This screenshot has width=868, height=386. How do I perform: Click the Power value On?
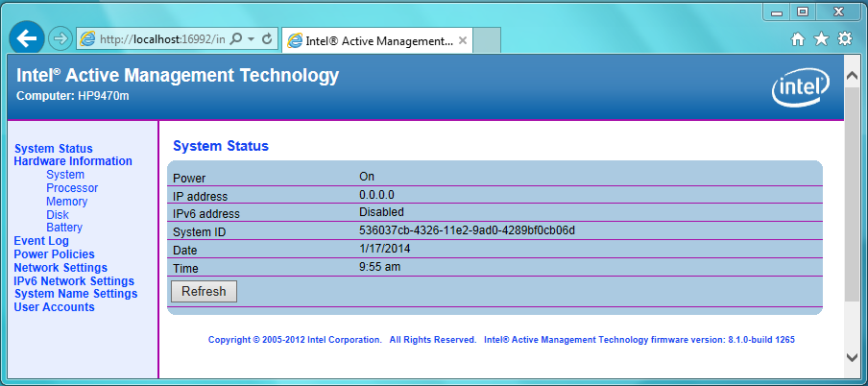coord(367,177)
